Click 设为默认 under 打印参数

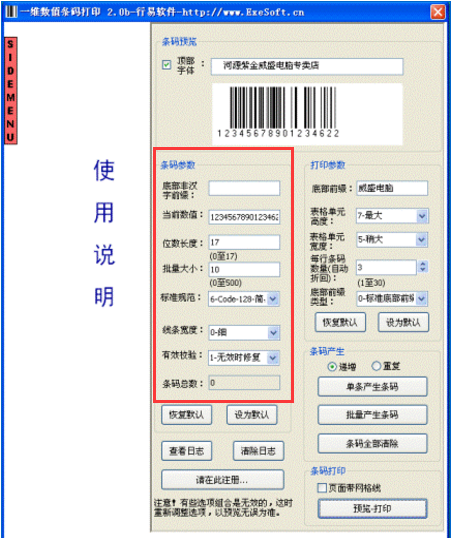point(403,322)
